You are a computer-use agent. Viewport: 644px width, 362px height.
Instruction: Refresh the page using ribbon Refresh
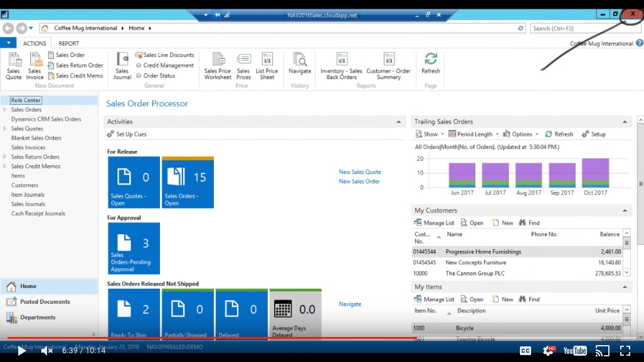click(430, 63)
